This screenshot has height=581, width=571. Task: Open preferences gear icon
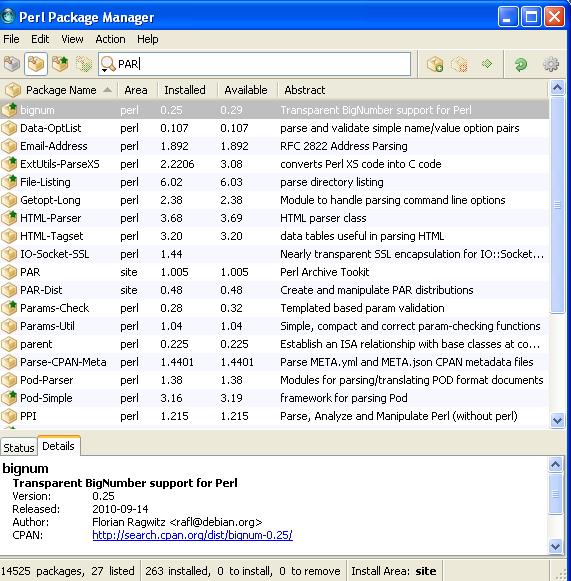point(551,64)
